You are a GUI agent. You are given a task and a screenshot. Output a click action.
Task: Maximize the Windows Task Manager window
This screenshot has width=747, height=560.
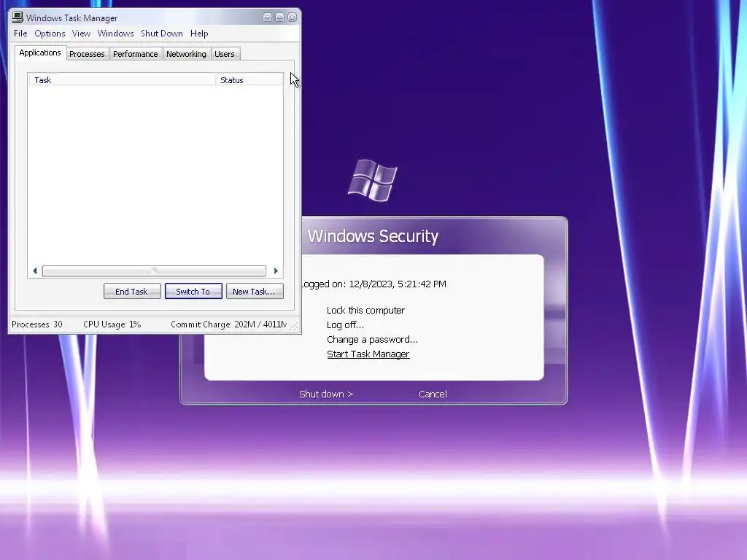(279, 17)
